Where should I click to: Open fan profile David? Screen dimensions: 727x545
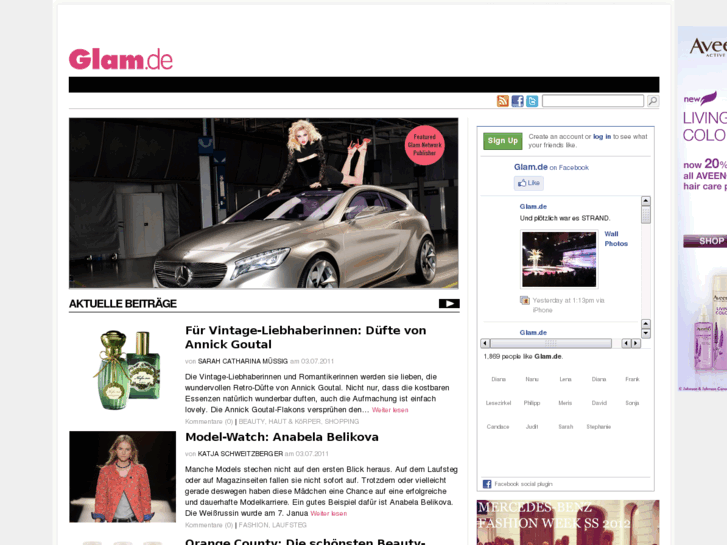point(599,403)
